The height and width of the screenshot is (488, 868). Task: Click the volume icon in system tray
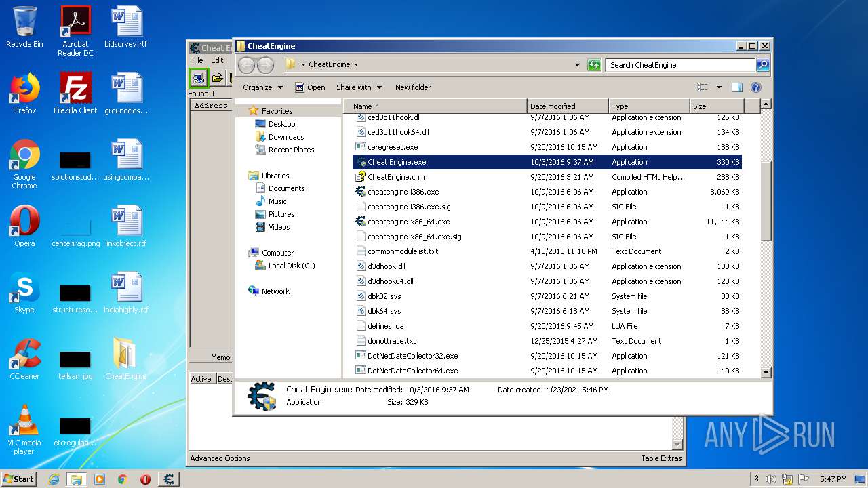coord(771,479)
